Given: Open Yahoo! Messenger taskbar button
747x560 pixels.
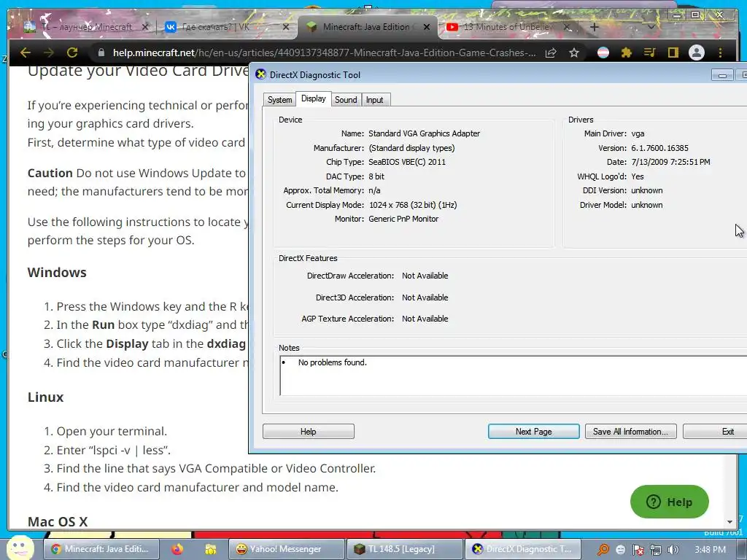Looking at the screenshot, I should (287, 549).
